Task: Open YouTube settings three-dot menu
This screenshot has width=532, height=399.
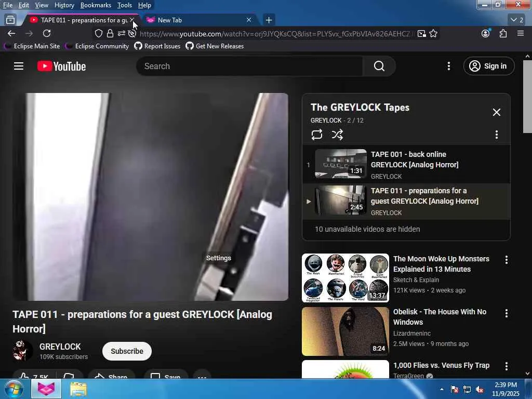Action: click(x=448, y=66)
